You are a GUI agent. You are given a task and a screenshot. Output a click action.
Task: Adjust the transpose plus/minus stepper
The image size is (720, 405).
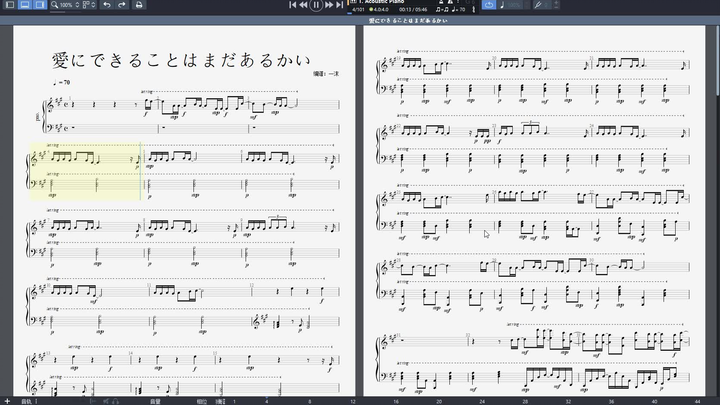[x=556, y=5]
